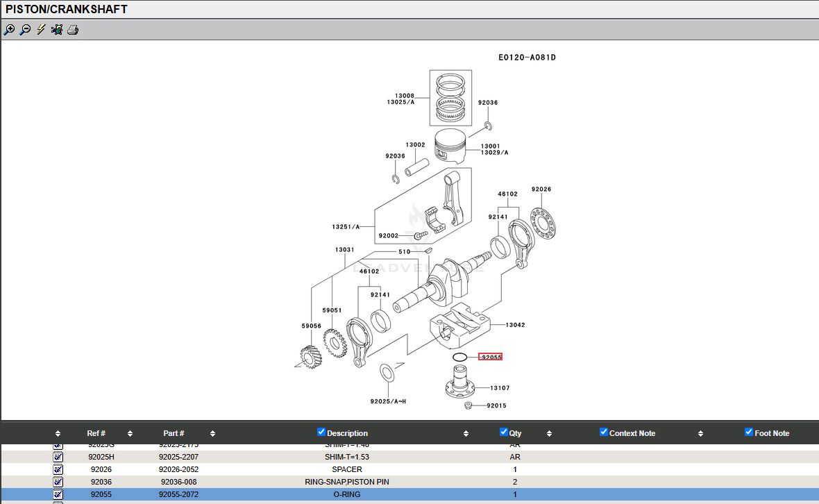Select the 92055 label in diagram
819x504 pixels.
point(491,357)
